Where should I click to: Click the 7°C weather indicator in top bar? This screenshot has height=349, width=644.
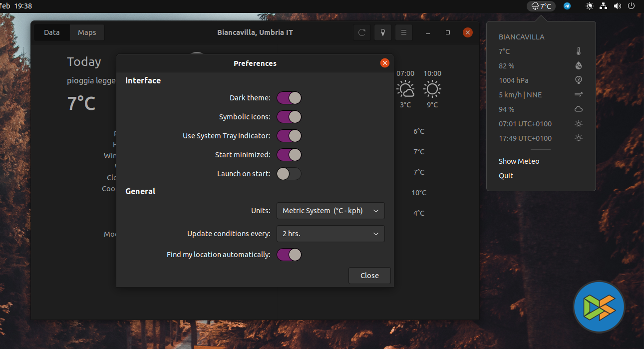(x=541, y=6)
